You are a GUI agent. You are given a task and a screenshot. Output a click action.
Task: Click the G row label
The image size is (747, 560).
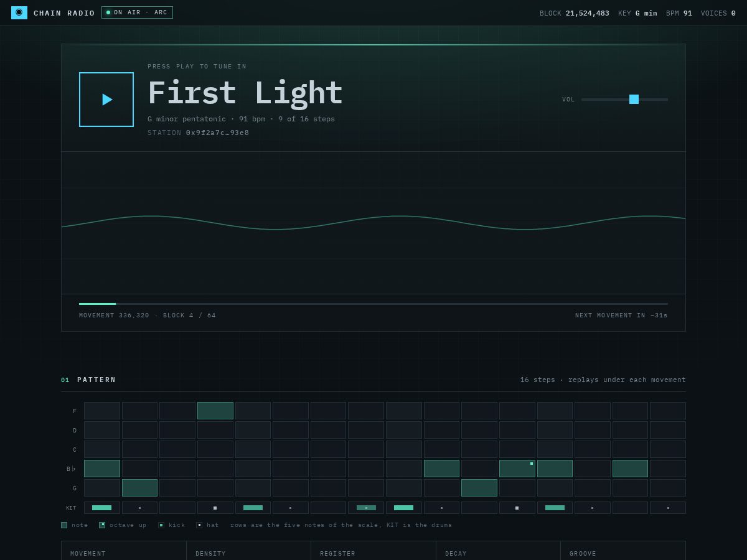click(75, 488)
